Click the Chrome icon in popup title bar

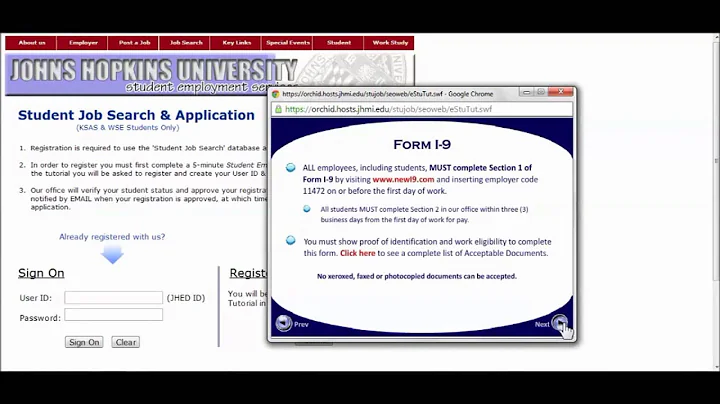[276, 94]
